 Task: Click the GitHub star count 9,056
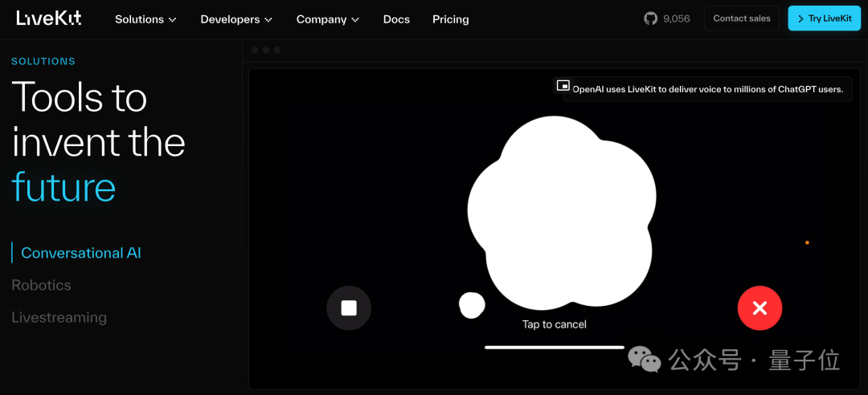[x=677, y=18]
